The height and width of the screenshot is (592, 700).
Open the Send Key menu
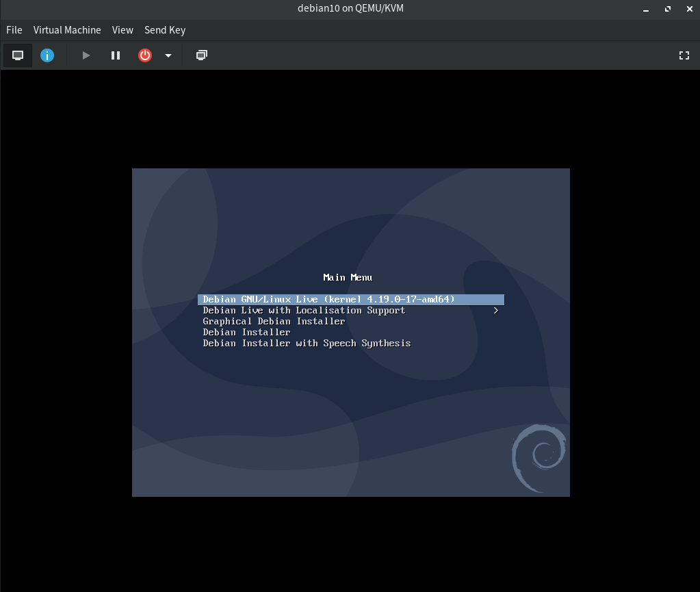point(165,30)
